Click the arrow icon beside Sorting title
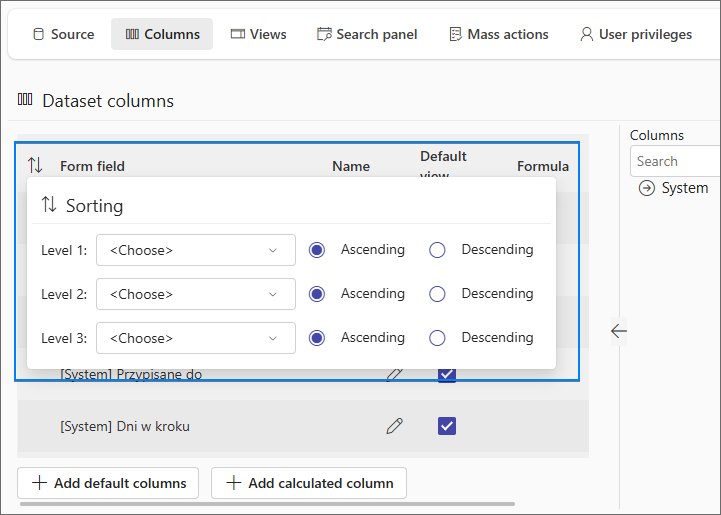 pyautogui.click(x=49, y=204)
